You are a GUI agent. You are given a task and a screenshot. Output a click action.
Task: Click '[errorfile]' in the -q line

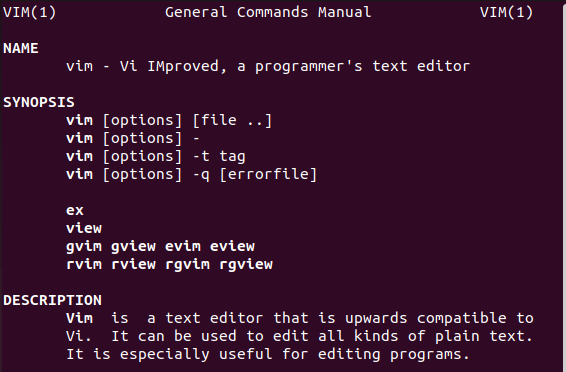tap(268, 175)
